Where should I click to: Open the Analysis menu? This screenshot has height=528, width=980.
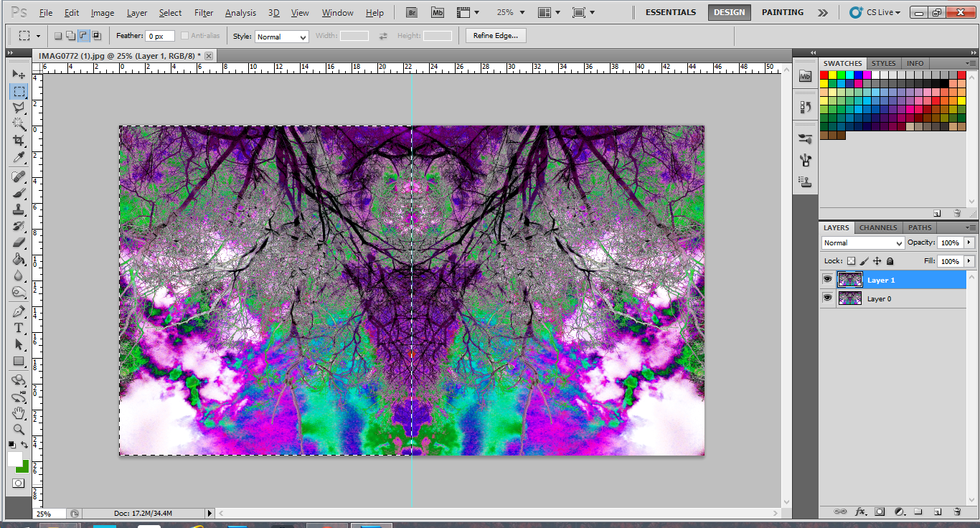point(240,13)
